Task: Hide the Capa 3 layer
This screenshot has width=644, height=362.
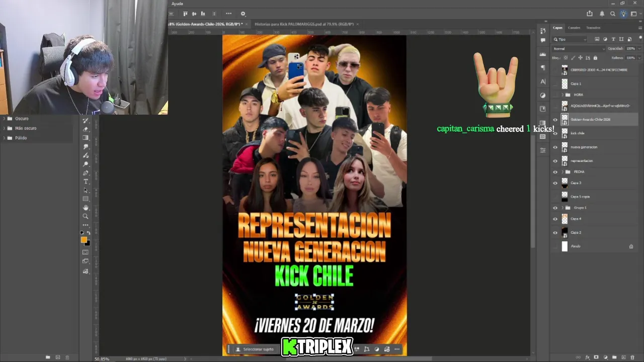Action: (555, 183)
